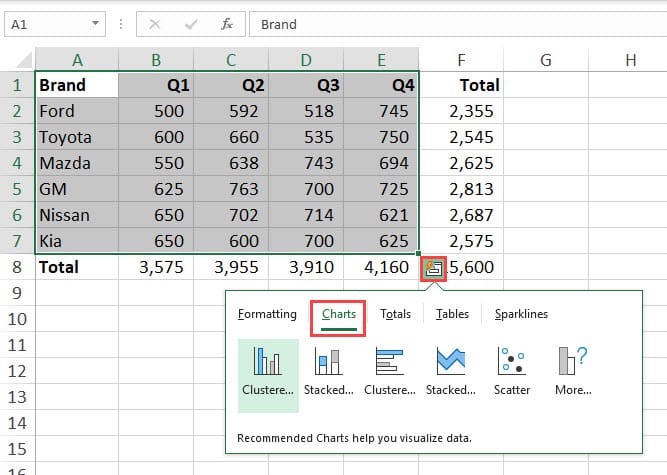Open the Charts tab
The image size is (667, 475).
[339, 314]
